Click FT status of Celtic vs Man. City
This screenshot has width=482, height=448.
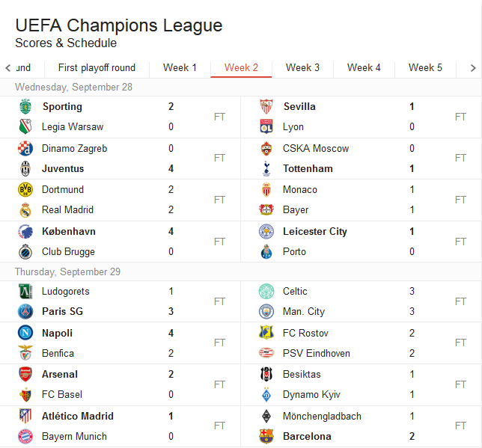point(460,301)
